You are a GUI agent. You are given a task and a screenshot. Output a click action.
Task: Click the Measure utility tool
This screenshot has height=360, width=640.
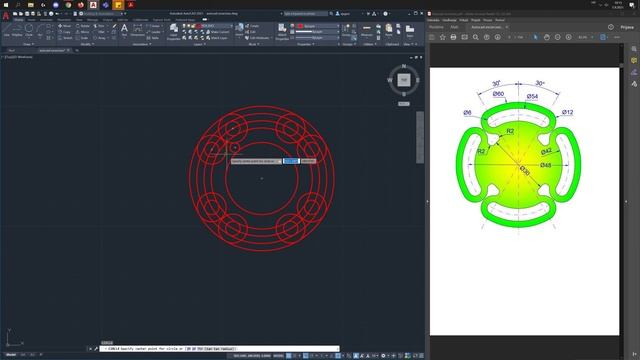pos(367,30)
